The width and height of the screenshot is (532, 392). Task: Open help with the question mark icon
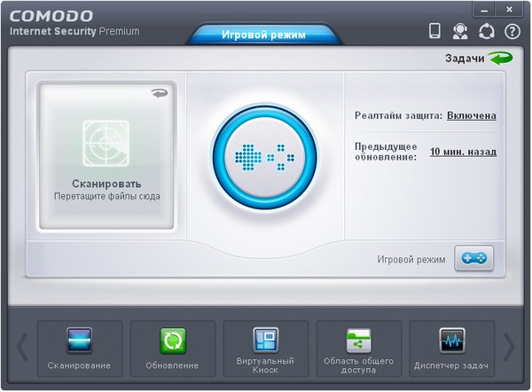pos(512,32)
